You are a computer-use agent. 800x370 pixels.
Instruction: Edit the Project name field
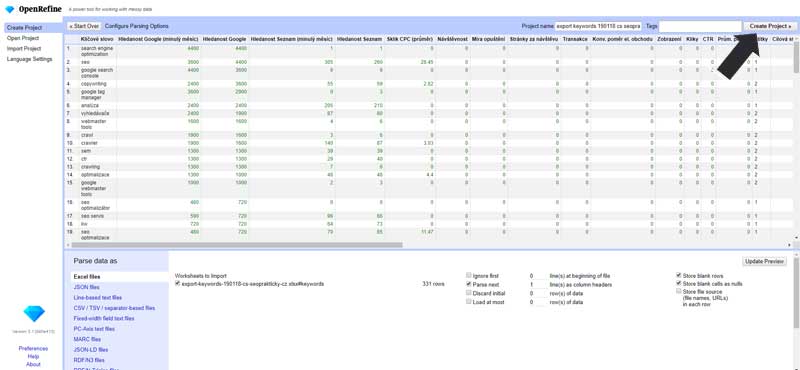coord(598,26)
